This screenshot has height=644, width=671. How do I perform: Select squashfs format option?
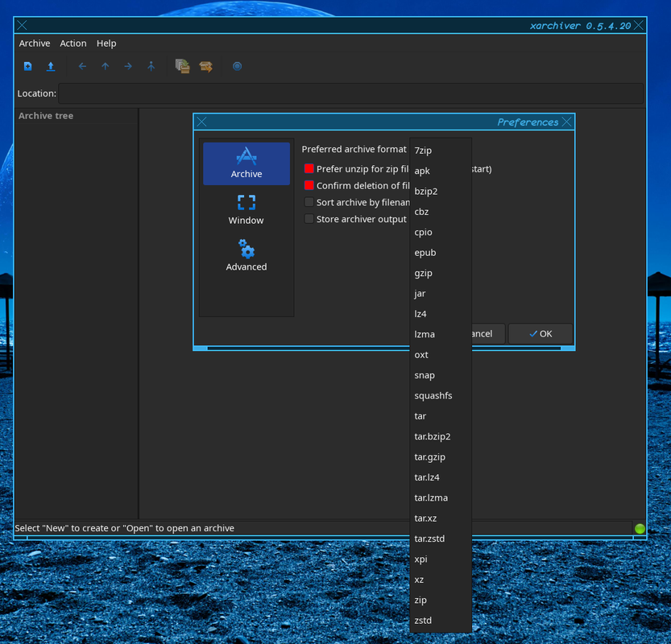(x=441, y=396)
